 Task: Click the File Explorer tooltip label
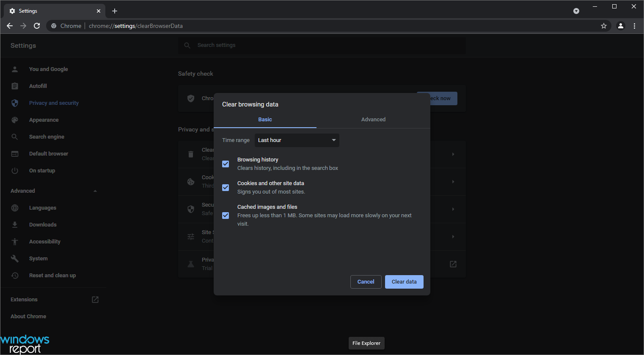click(366, 343)
